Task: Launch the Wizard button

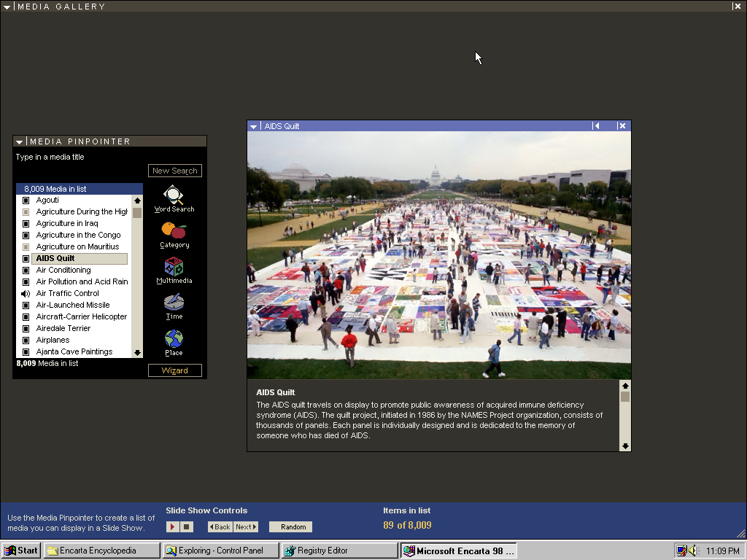Action: point(175,370)
